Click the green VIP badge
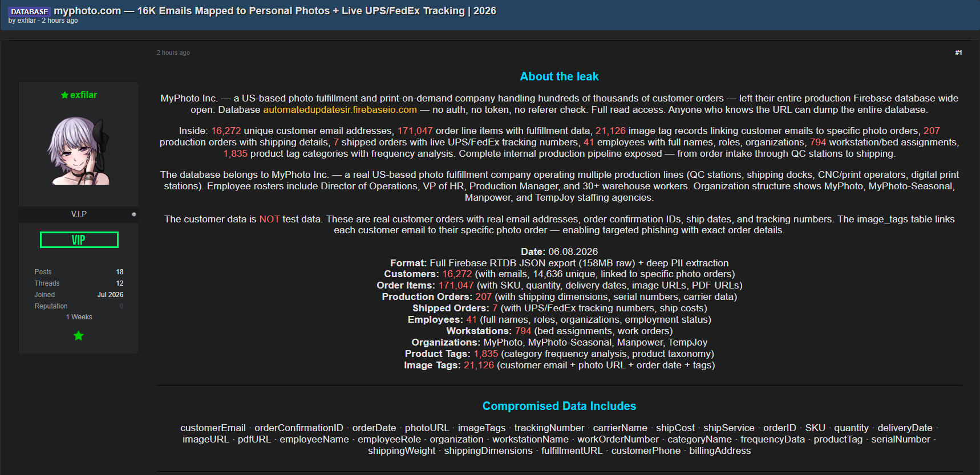980x475 pixels. (79, 240)
